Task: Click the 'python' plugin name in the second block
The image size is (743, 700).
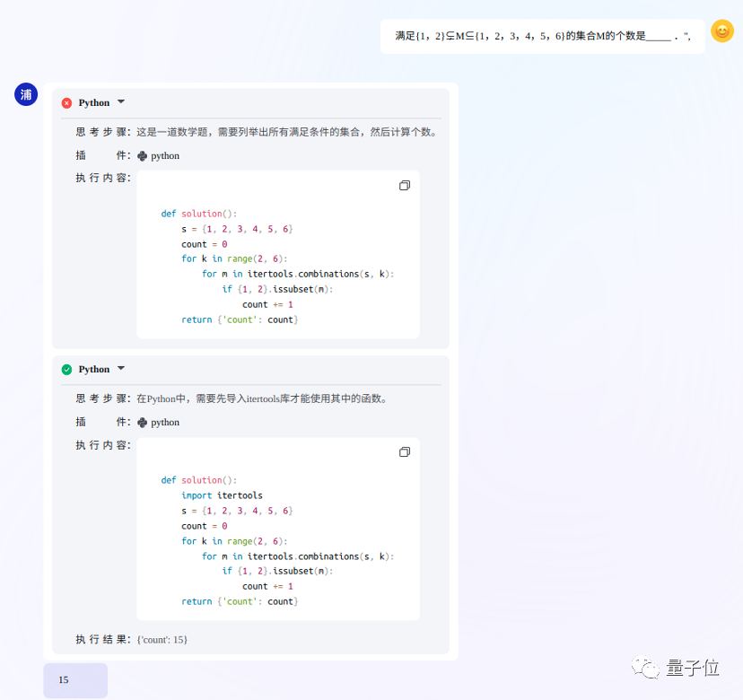Action: (165, 423)
